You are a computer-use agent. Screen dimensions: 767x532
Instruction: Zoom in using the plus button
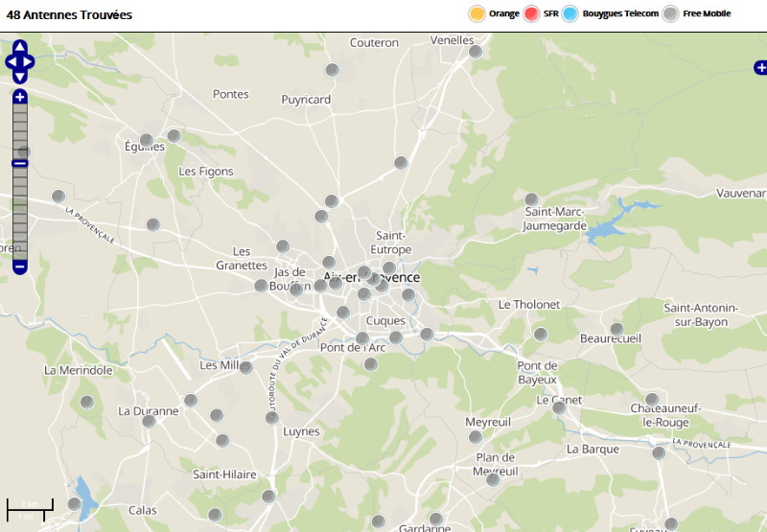tap(20, 97)
